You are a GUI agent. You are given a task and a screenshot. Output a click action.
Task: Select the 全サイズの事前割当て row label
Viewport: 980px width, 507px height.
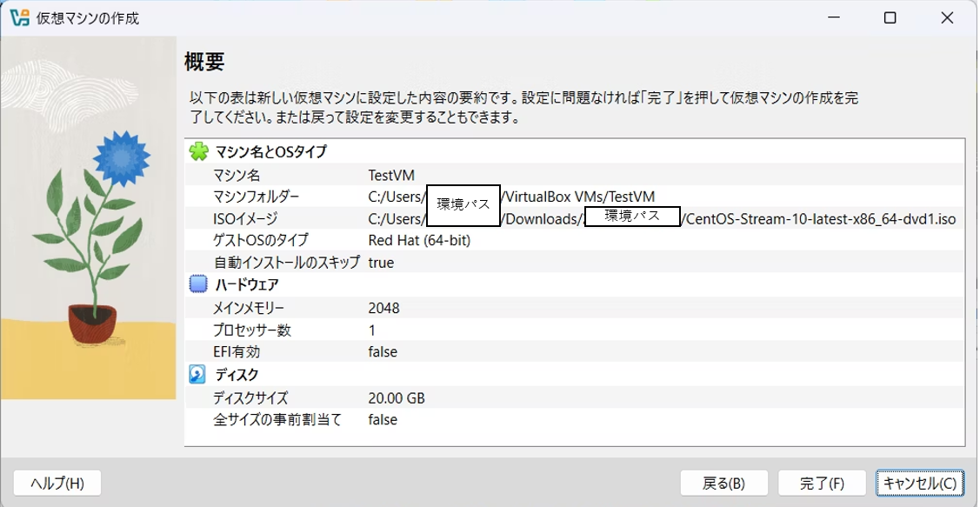pyautogui.click(x=277, y=419)
